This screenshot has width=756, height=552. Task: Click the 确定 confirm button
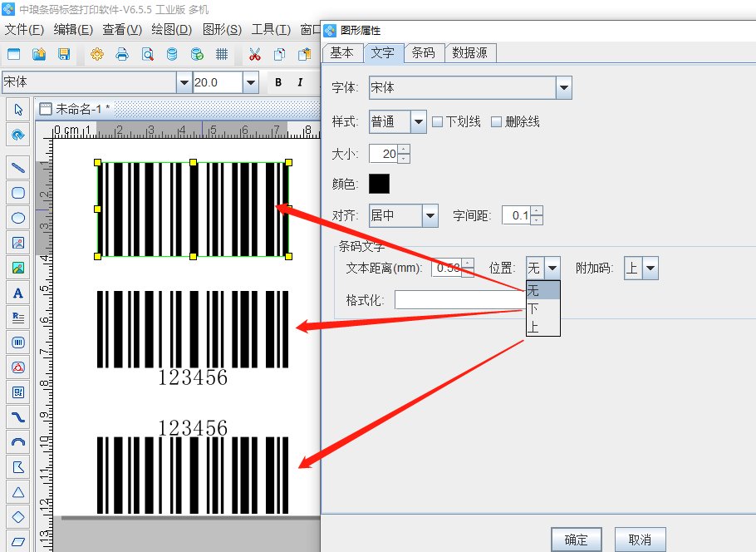coord(577,539)
